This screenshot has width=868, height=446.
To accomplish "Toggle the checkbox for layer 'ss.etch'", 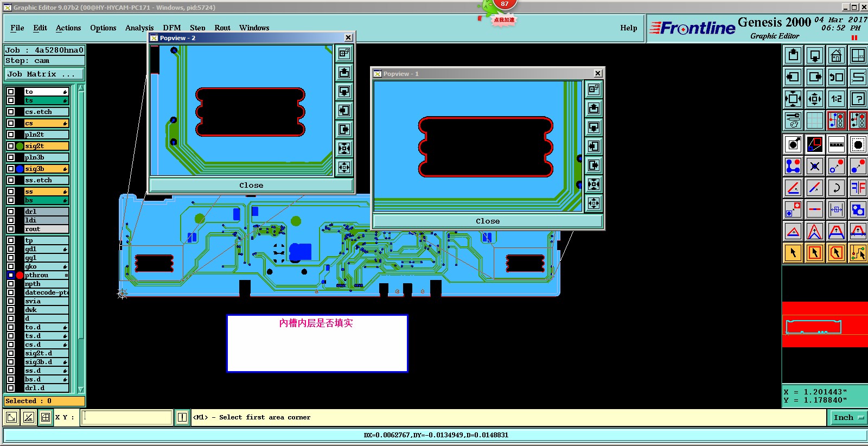I will [x=11, y=180].
